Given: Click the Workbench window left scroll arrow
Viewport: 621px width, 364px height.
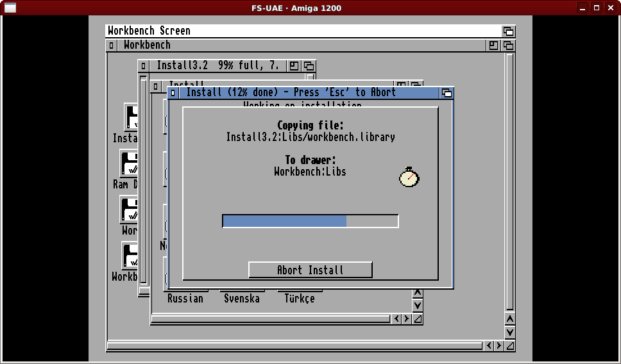Looking at the screenshot, I should coord(489,346).
